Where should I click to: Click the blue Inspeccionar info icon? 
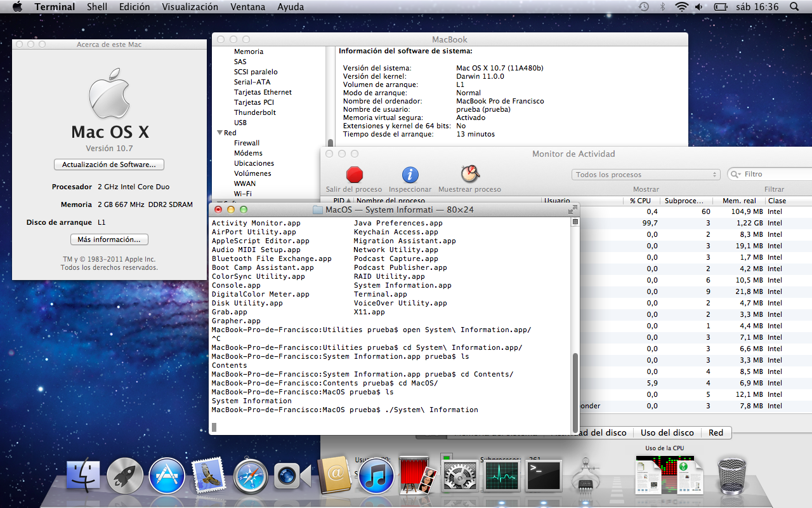(410, 175)
